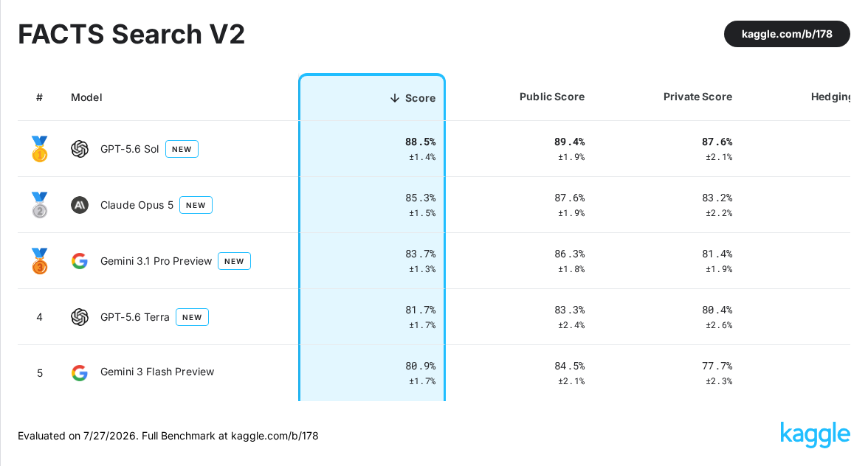The width and height of the screenshot is (868, 466).
Task: Click the NEW badge next to Gemini 3.1 Pro Preview
Action: (234, 261)
